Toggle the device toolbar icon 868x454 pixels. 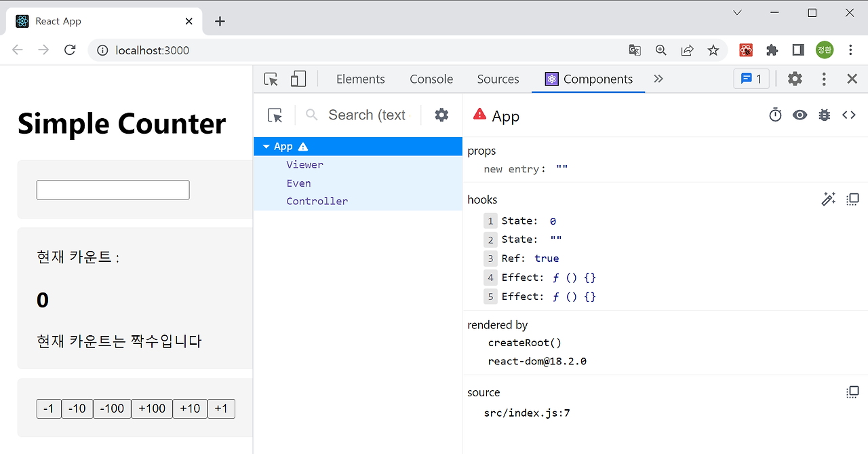coord(298,79)
